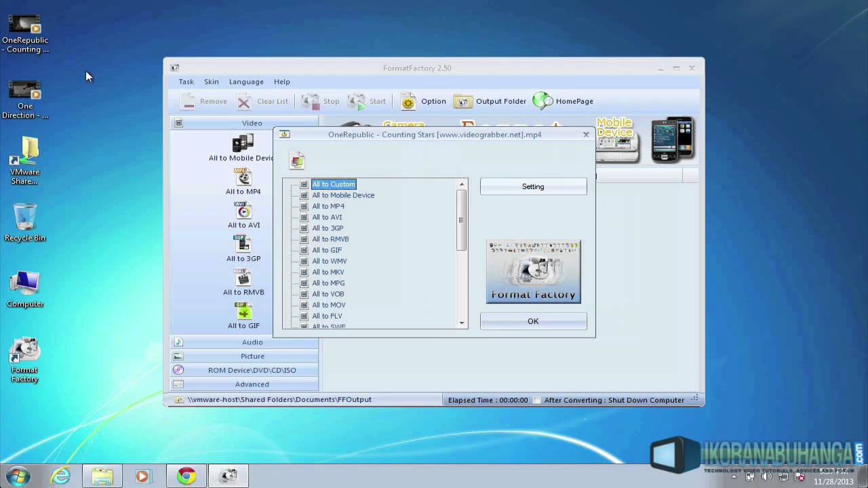Screen dimensions: 868x488
Task: Select All to MPG list entry
Action: click(x=328, y=283)
